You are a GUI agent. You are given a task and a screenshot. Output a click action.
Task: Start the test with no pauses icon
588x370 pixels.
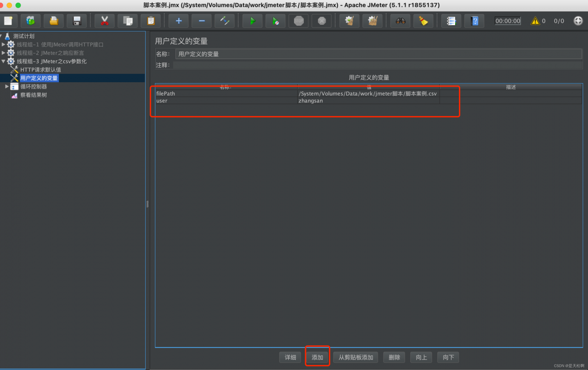(276, 21)
